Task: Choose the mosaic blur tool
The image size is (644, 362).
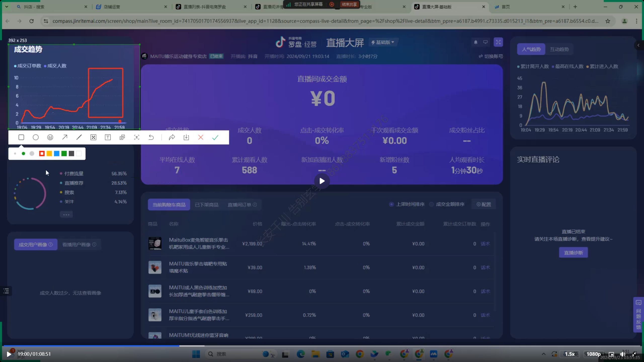Action: (93, 137)
